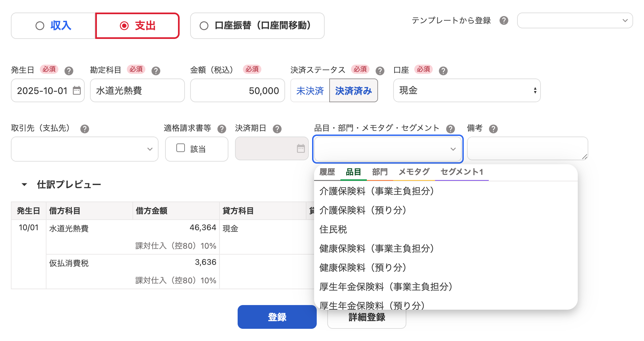
Task: Open calendar picker in 発生日 field
Action: tap(77, 90)
